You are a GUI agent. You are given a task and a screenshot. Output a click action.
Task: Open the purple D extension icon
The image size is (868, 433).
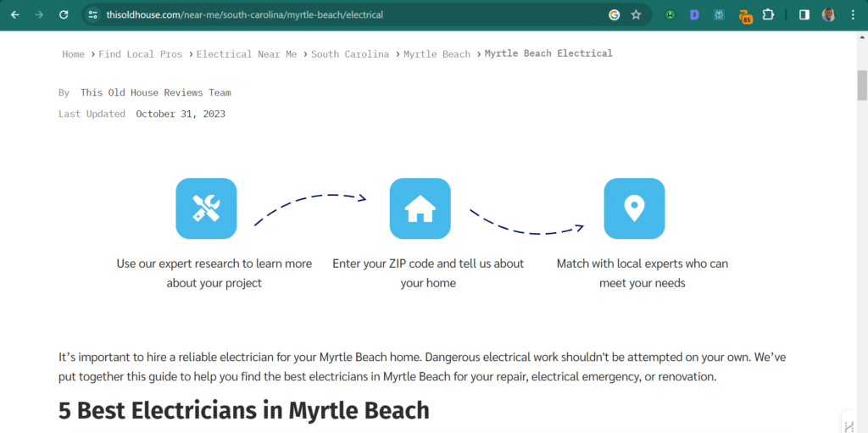click(694, 15)
